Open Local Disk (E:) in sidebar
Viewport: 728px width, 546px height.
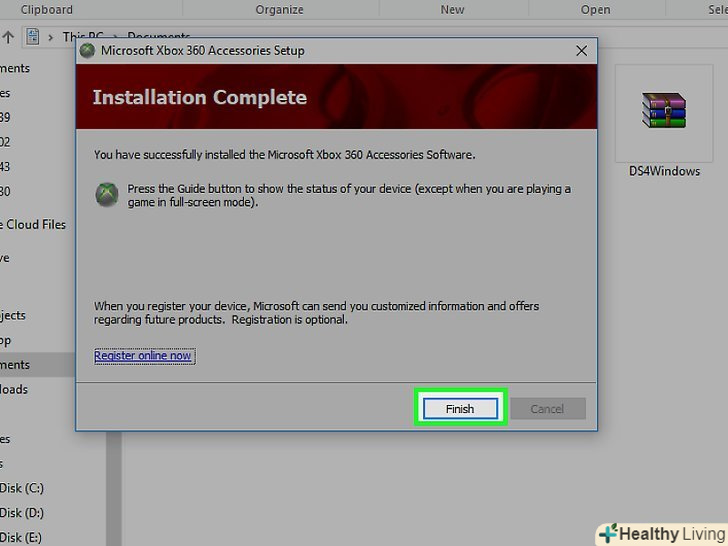click(21, 538)
